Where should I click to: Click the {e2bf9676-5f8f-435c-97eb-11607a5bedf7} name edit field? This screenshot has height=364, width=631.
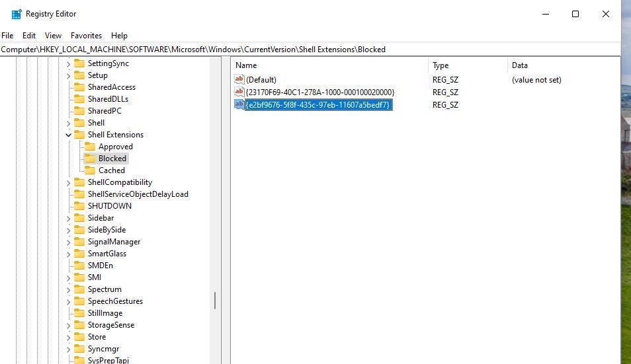[x=318, y=105]
